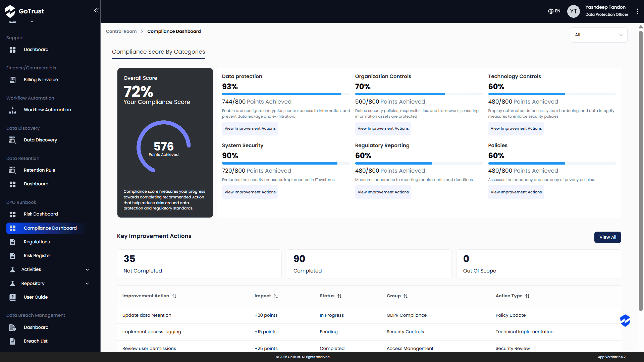View Improvement Actions for Technology Controls
This screenshot has width=644, height=362.
click(x=516, y=129)
